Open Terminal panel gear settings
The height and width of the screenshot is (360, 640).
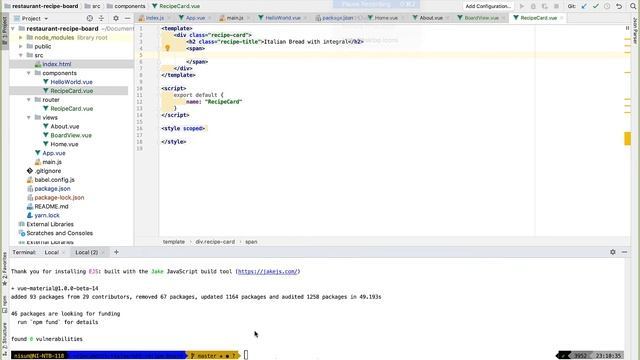[x=613, y=252]
